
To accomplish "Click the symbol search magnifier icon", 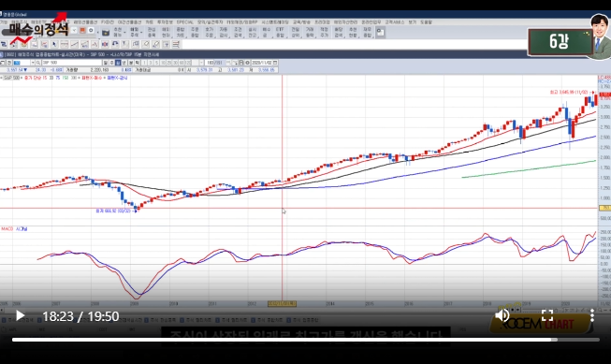I will tap(38, 63).
